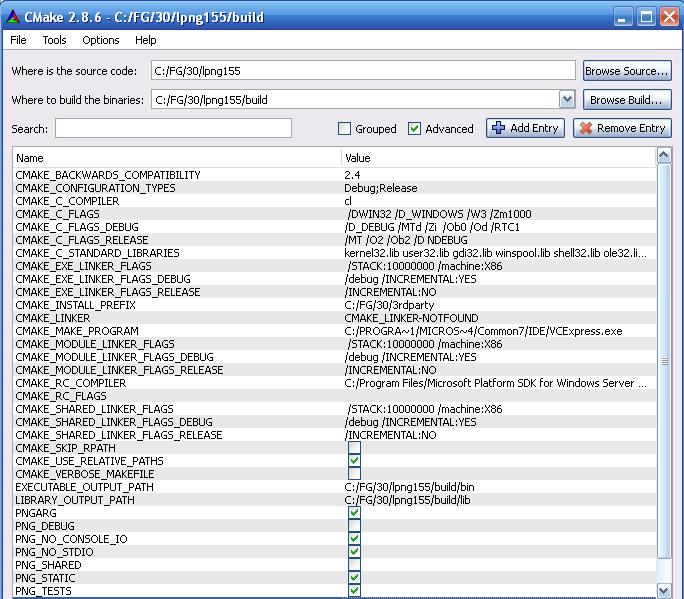Select the CMAKE_C_COMPILER entry
The height and width of the screenshot is (599, 684).
pyautogui.click(x=67, y=201)
